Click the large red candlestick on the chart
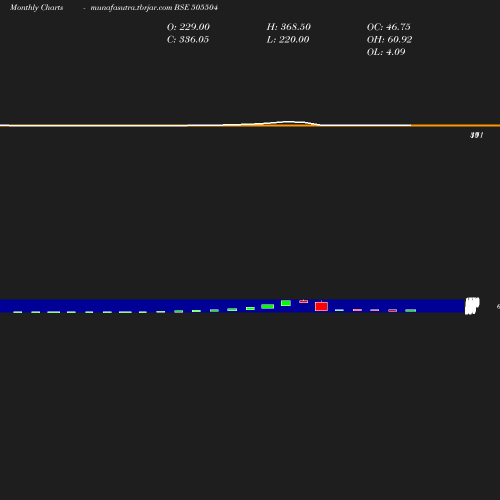Screen dimensions: 500x500 point(321,306)
